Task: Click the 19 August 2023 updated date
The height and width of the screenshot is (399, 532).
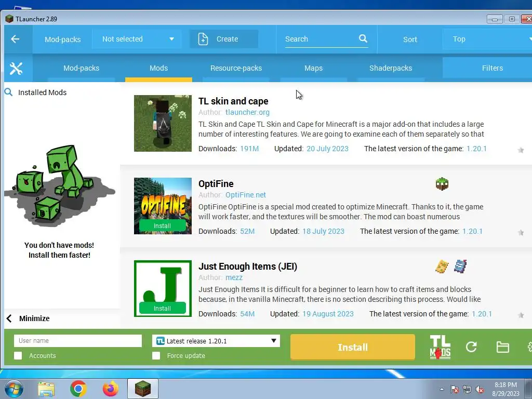Action: tap(328, 314)
